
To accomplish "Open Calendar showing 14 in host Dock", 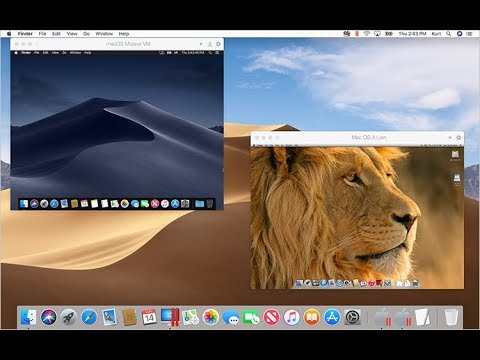I will (149, 317).
